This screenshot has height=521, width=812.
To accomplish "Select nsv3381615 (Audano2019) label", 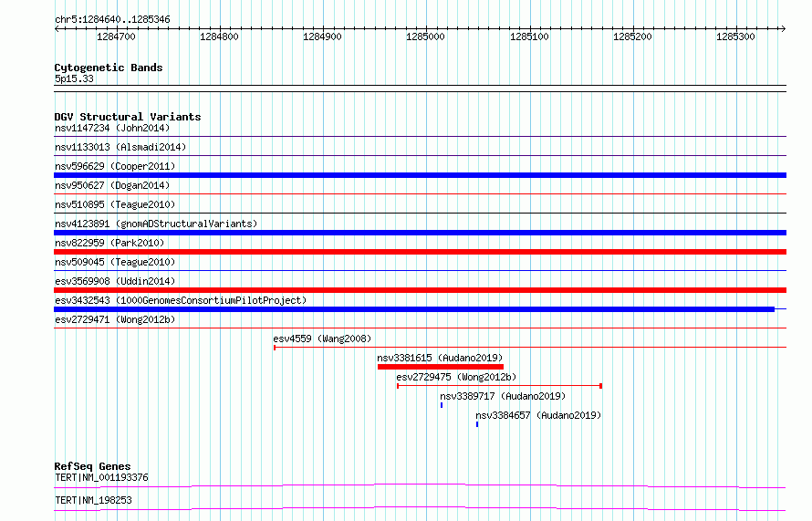I will (440, 358).
